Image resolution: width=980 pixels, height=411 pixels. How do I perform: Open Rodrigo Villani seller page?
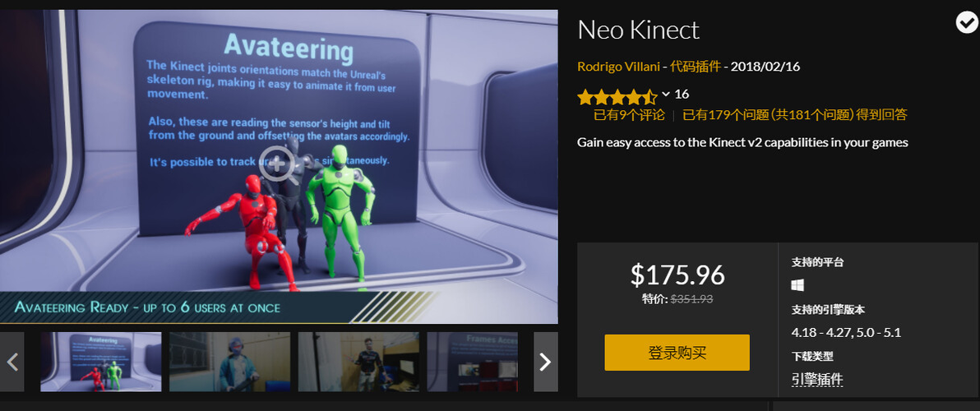coord(618,67)
